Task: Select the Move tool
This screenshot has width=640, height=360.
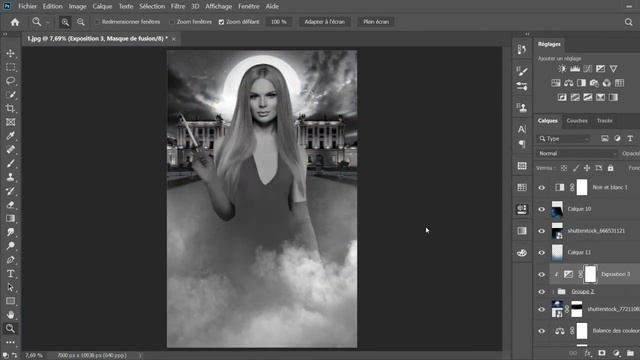Action: tap(11, 53)
